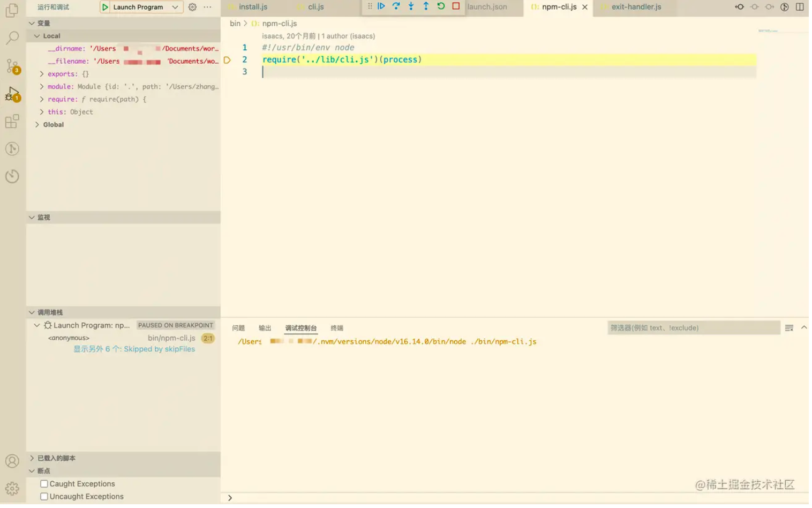The height and width of the screenshot is (508, 812).
Task: Clear debug console with list icon
Action: coord(789,327)
